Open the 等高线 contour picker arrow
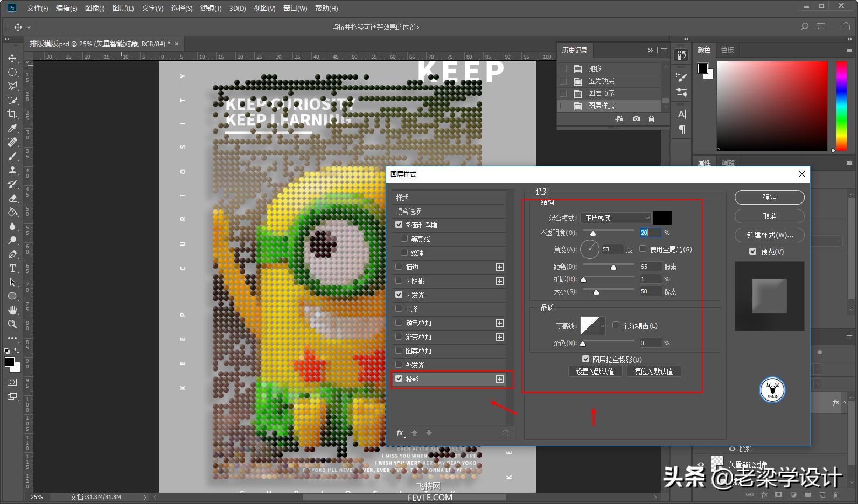Screen dimensions: 858x504 tap(603, 326)
